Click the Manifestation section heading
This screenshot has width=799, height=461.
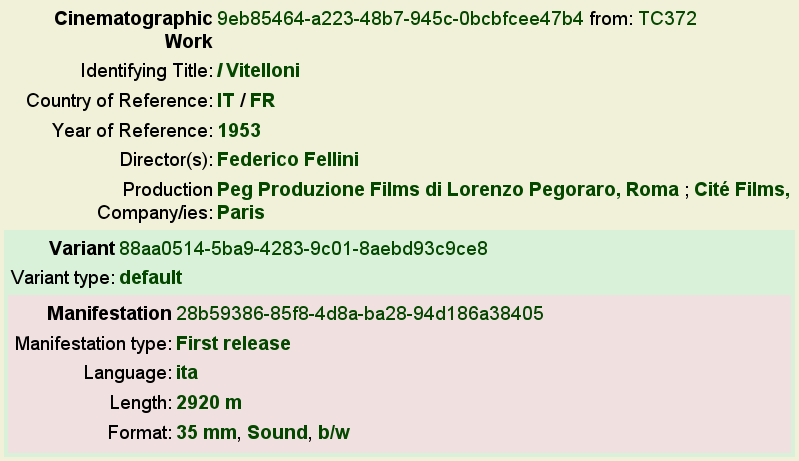pyautogui.click(x=109, y=313)
